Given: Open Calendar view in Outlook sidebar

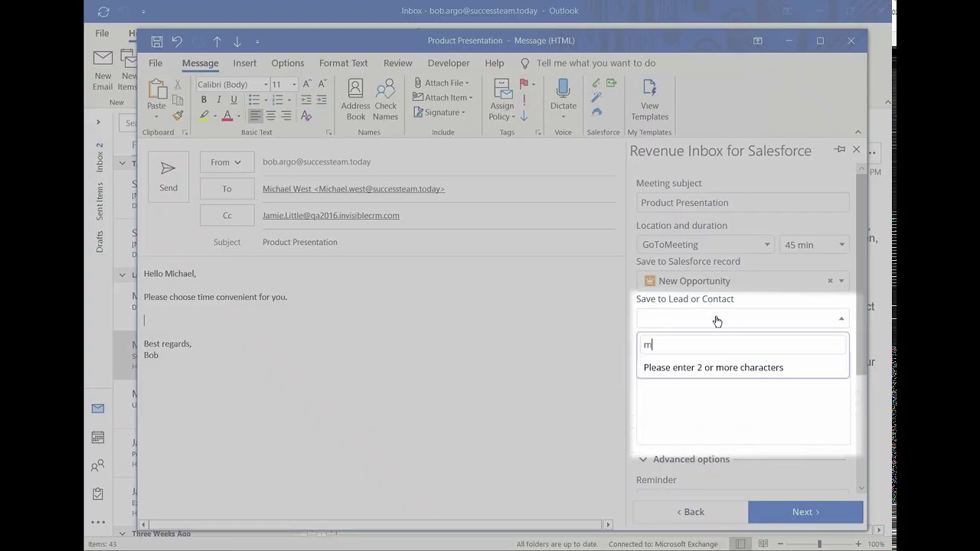Looking at the screenshot, I should (98, 437).
